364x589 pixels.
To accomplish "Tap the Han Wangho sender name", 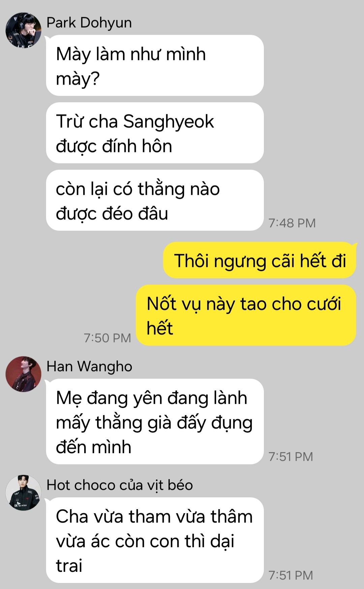I will coord(89,366).
